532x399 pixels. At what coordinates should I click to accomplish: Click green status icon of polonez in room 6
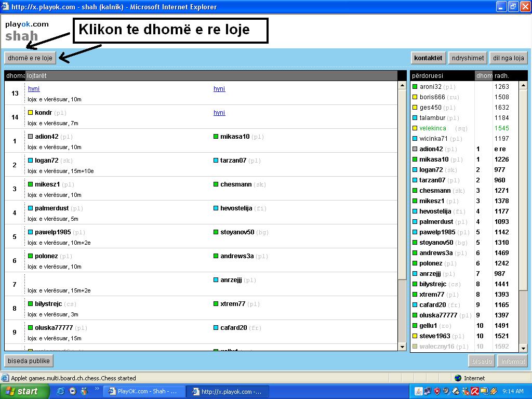point(31,256)
